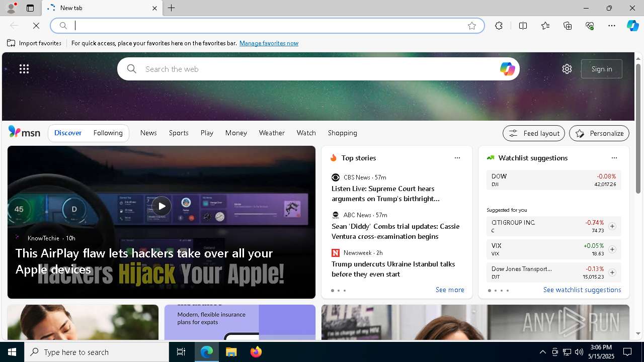
Task: Open the Weather menu item
Action: (x=272, y=133)
